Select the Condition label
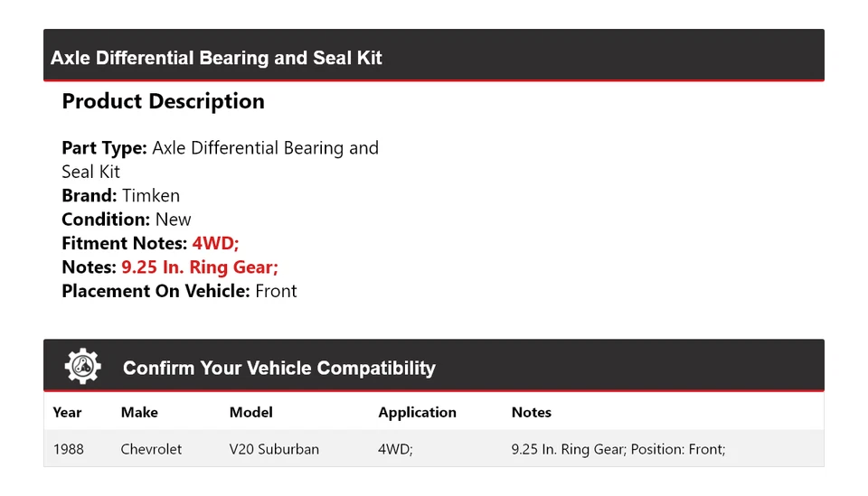Screen dimensions: 868x496 click(106, 220)
